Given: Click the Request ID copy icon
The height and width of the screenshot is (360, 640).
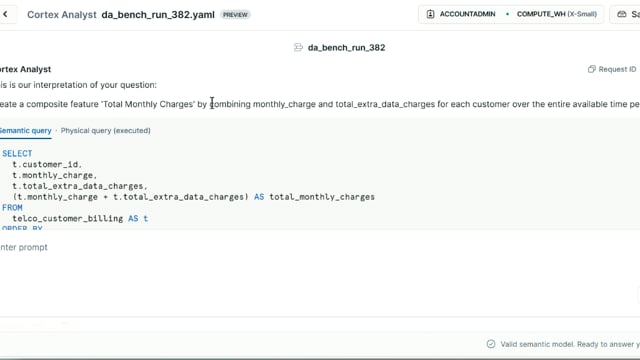Looking at the screenshot, I should [591, 69].
